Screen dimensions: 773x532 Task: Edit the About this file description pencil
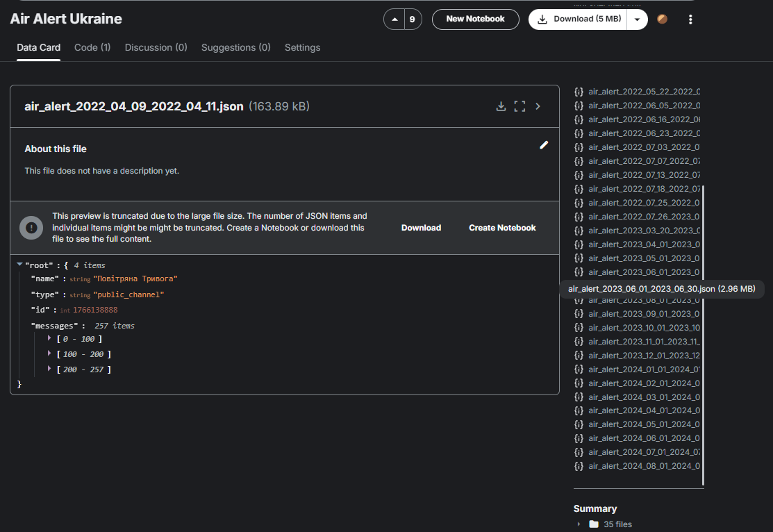pyautogui.click(x=544, y=145)
